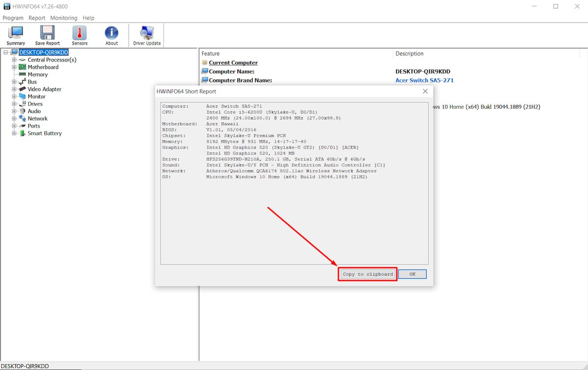The width and height of the screenshot is (588, 370).
Task: Launch the Driver Update tool
Action: point(147,35)
